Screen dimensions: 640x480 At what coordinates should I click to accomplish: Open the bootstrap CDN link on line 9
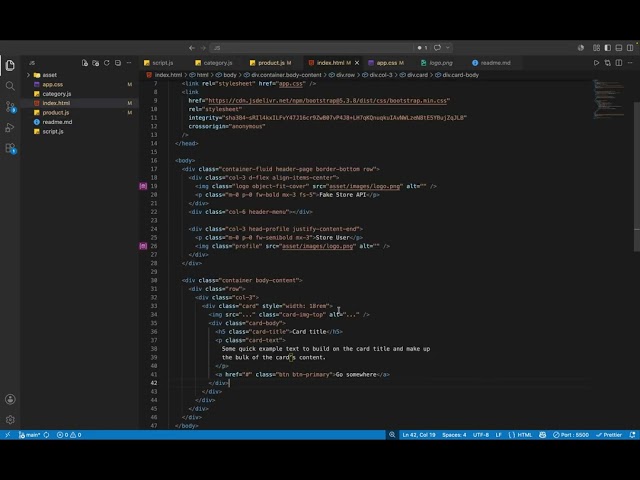pos(328,101)
